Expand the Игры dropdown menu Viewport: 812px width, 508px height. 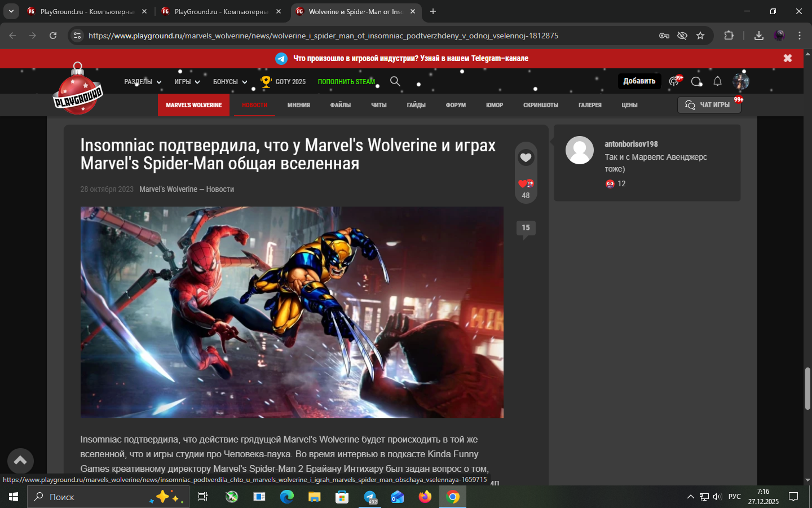click(187, 82)
